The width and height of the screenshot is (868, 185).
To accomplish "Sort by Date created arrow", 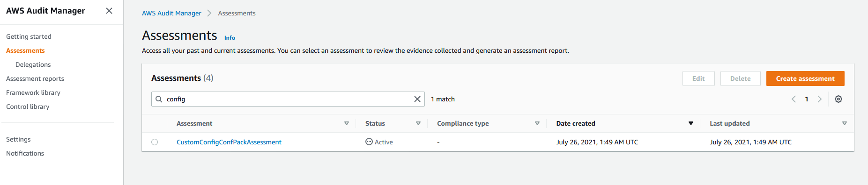I will [x=690, y=123].
